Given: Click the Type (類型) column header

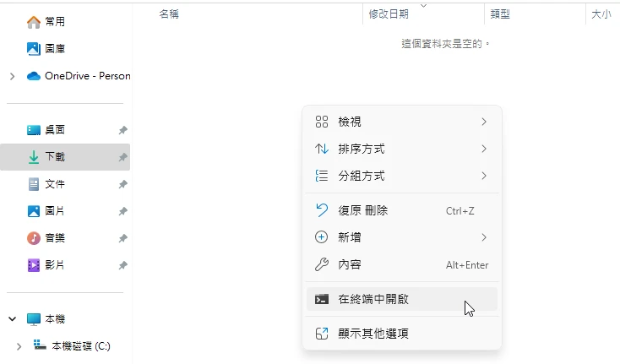Looking at the screenshot, I should pos(500,14).
